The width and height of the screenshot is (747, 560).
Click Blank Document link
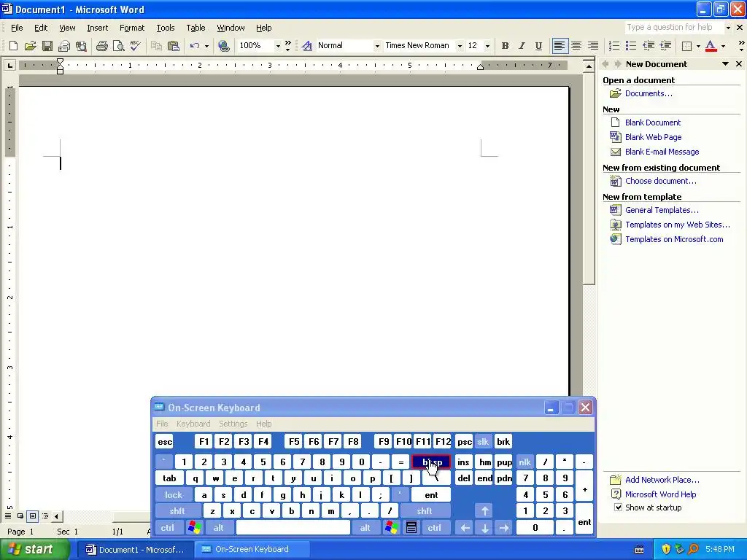pyautogui.click(x=653, y=122)
